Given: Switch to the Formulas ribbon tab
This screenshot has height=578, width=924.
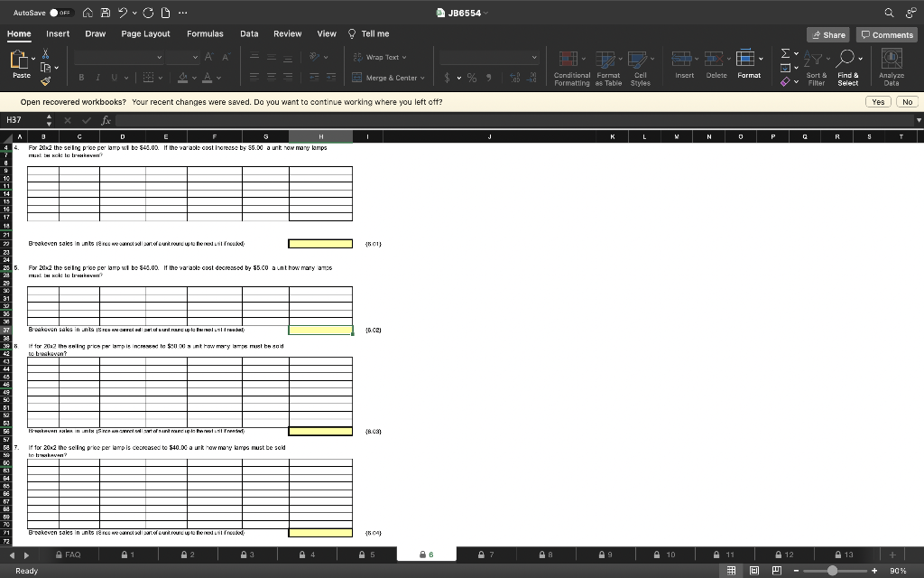Looking at the screenshot, I should click(206, 33).
